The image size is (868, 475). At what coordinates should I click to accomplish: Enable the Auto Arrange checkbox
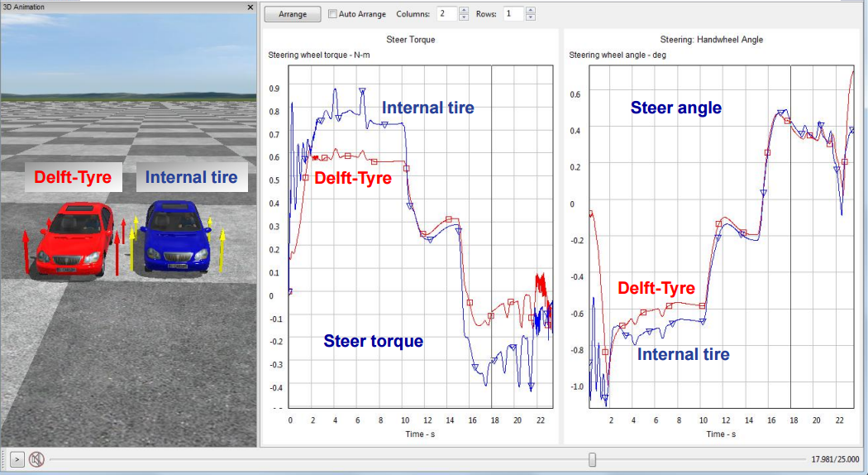pyautogui.click(x=332, y=14)
